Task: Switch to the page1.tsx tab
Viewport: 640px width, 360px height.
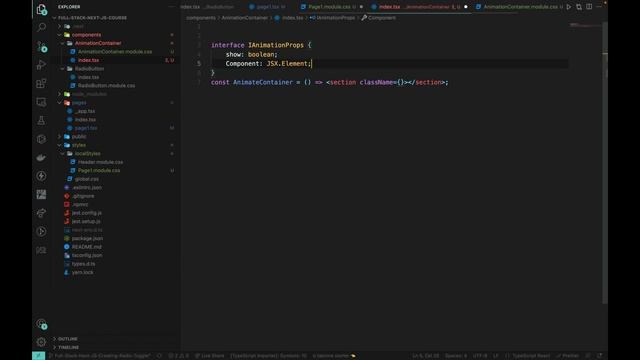Action: 267,7
